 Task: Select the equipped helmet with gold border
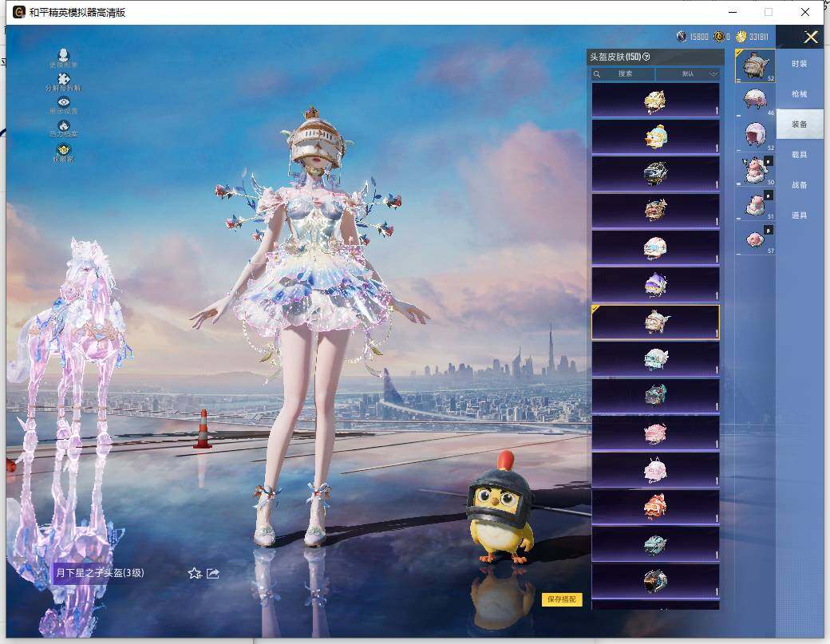[x=655, y=322]
